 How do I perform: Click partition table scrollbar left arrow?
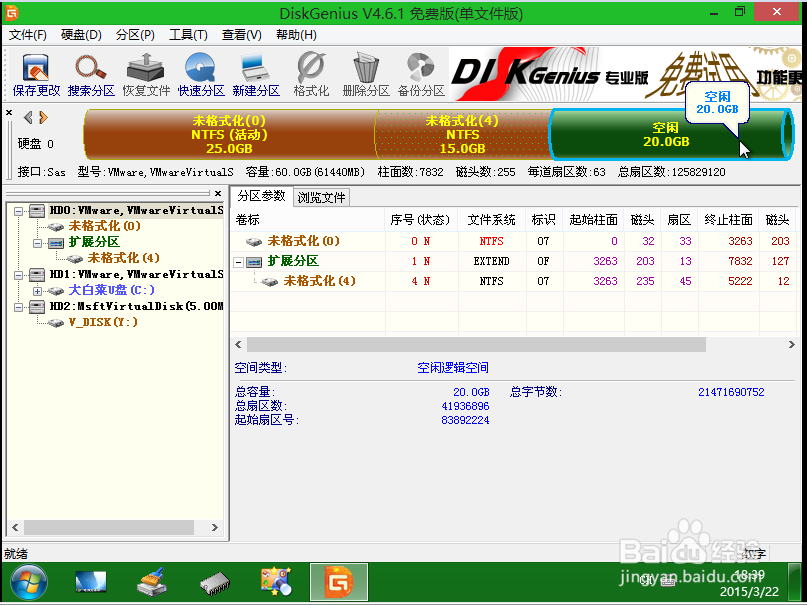[x=238, y=344]
